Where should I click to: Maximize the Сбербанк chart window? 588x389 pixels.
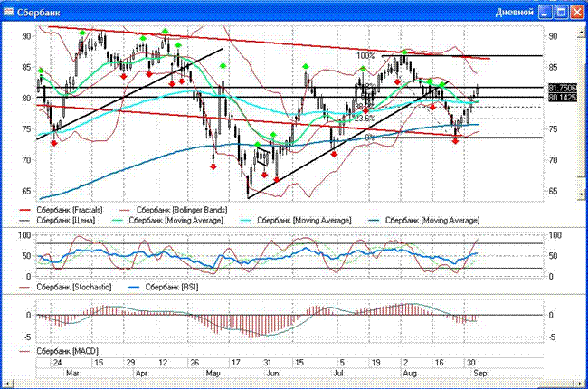click(x=558, y=12)
